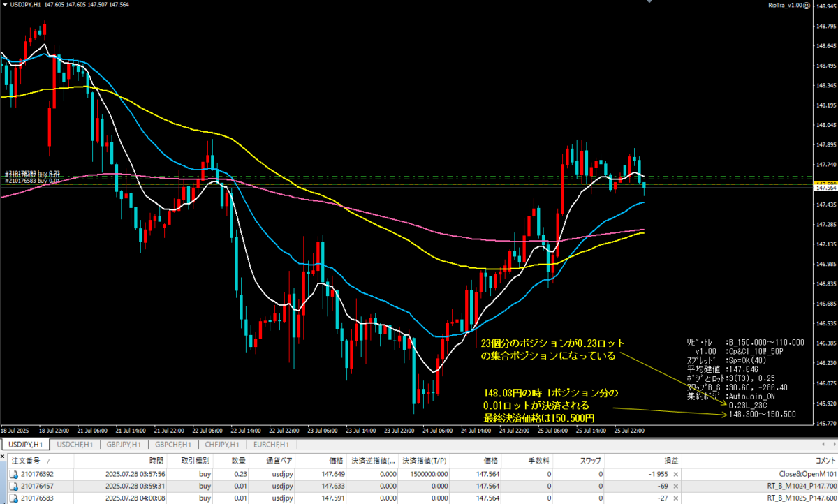Screen dimensions: 838x504
Task: Close the order showing -1 955 loss
Action: pyautogui.click(x=675, y=473)
